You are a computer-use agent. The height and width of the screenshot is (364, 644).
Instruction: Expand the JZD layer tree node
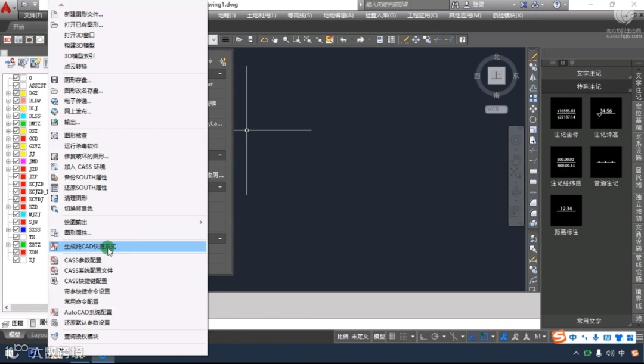click(8, 169)
